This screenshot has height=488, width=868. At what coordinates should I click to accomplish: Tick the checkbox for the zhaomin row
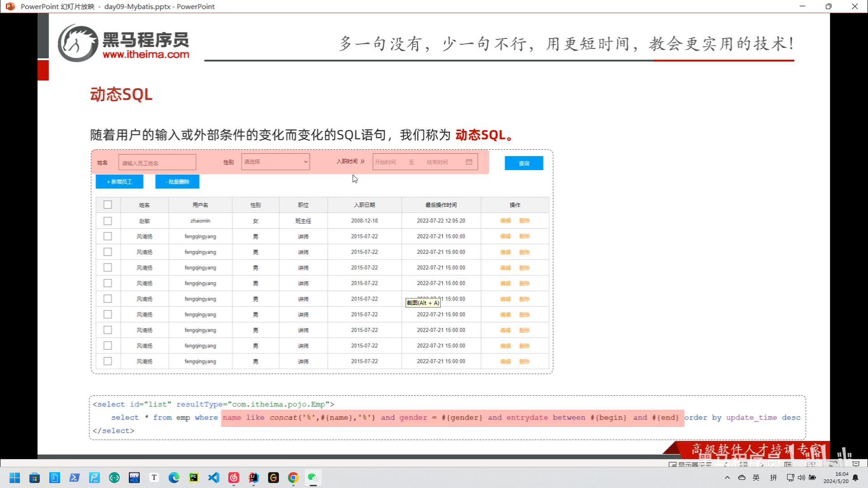108,221
